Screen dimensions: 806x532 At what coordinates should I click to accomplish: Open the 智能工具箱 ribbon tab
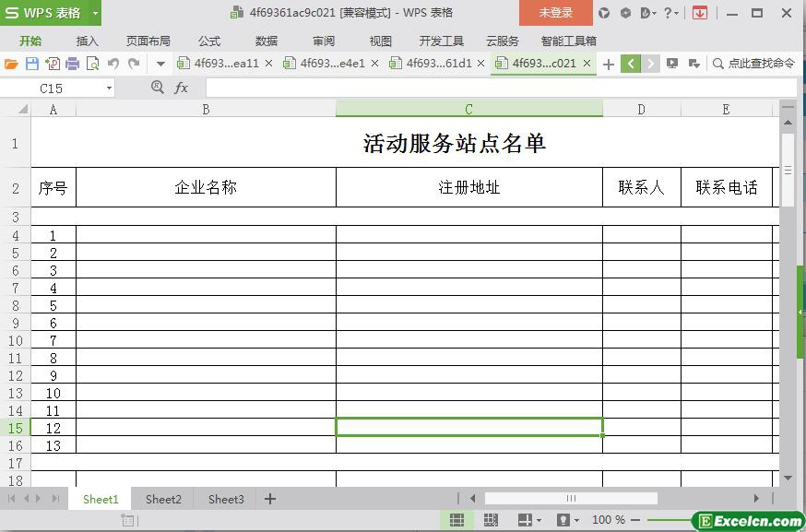coord(568,41)
